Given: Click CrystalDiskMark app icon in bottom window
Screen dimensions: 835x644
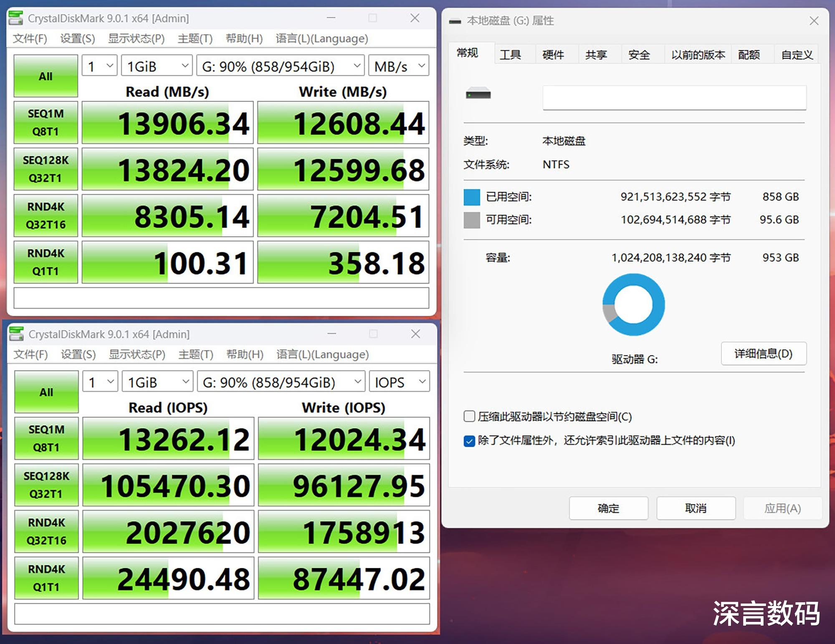Looking at the screenshot, I should pos(17,334).
